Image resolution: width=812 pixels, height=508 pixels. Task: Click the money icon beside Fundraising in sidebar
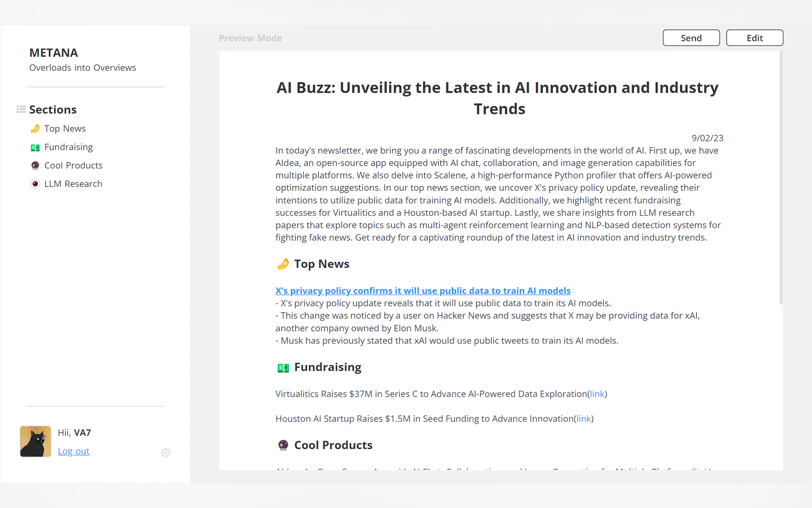(x=35, y=147)
